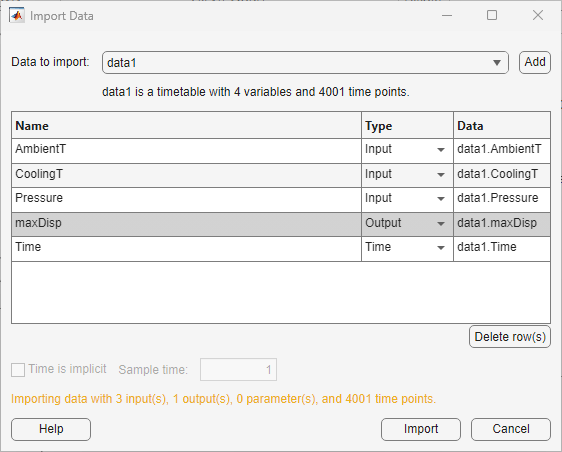Select the maxDisp name cell
The image size is (562, 452).
(x=186, y=224)
